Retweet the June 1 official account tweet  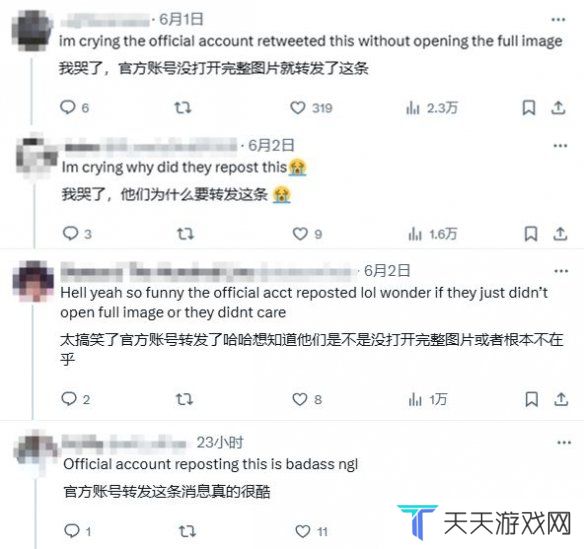tap(183, 108)
